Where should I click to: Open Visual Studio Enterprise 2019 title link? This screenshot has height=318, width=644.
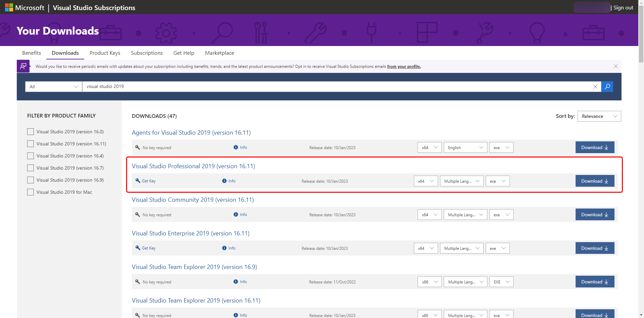[x=191, y=233]
